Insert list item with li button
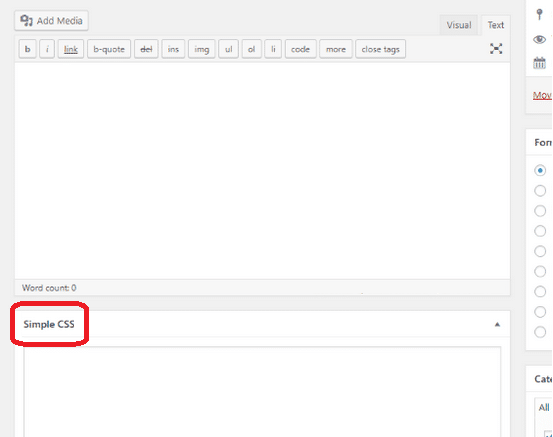Screen dimensions: 553x437 (273, 49)
